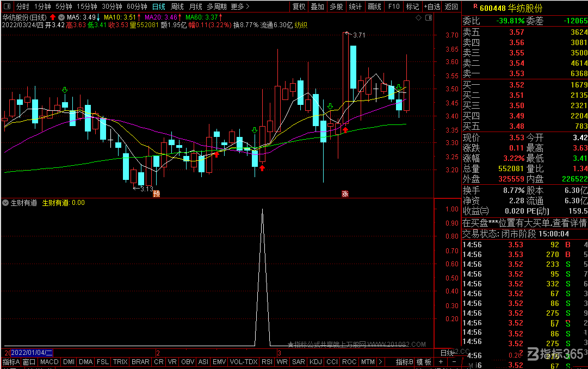Screen dimensions: 588x369
Task: Open the 生财有道 indicator dropdown arrow
Action: tap(5, 203)
